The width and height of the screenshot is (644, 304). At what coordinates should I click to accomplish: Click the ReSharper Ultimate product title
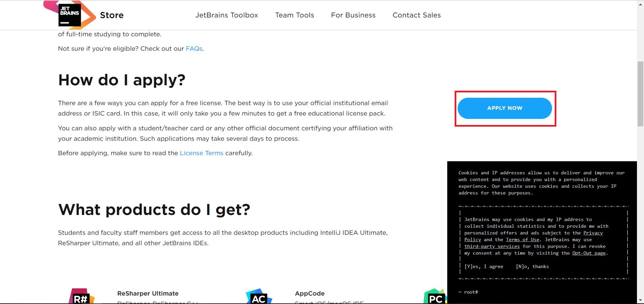point(148,293)
